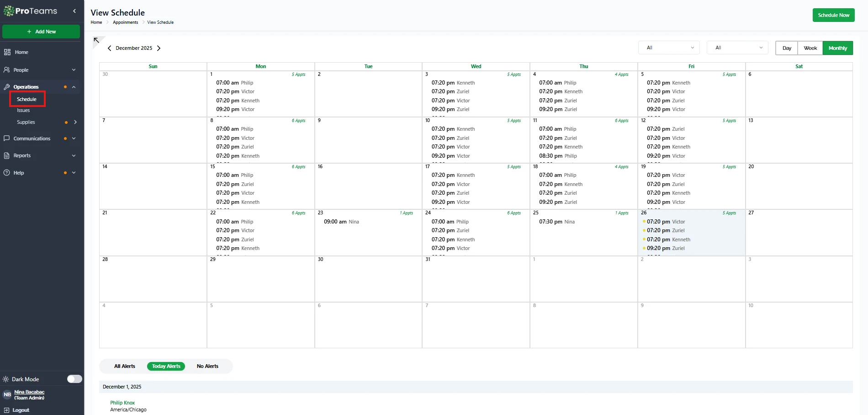The width and height of the screenshot is (868, 415).
Task: Click the Communications chat icon
Action: coord(7,138)
